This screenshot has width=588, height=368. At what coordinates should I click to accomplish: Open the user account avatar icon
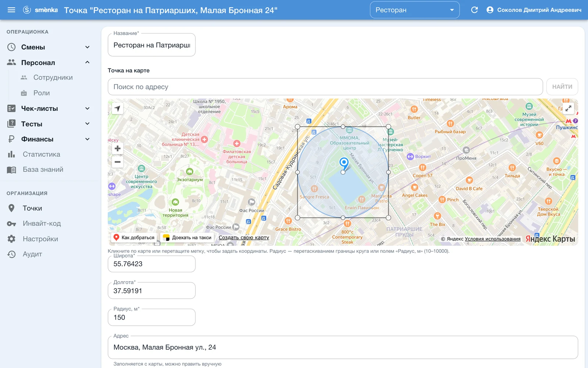[490, 10]
